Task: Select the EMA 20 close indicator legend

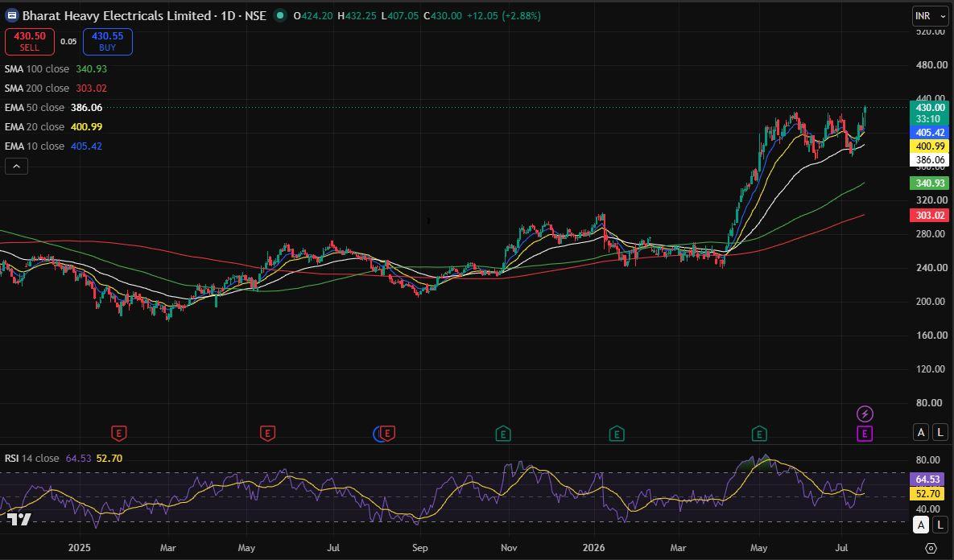Action: coord(54,127)
